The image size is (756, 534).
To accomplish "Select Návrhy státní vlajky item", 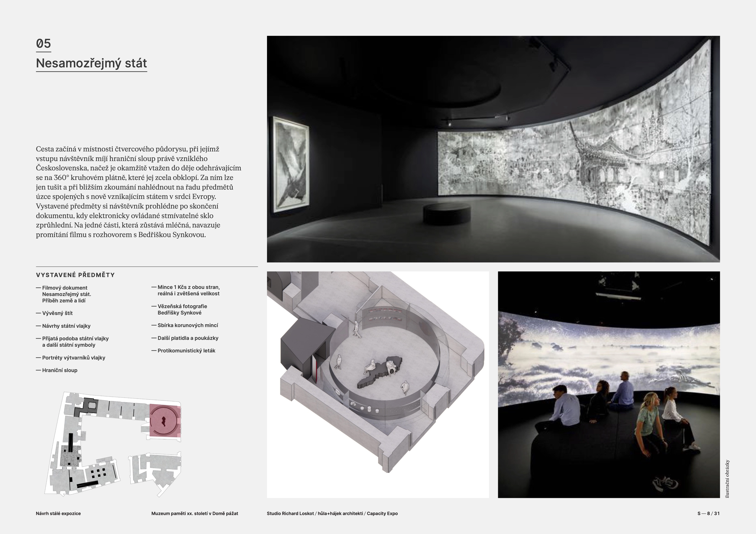I will [66, 326].
